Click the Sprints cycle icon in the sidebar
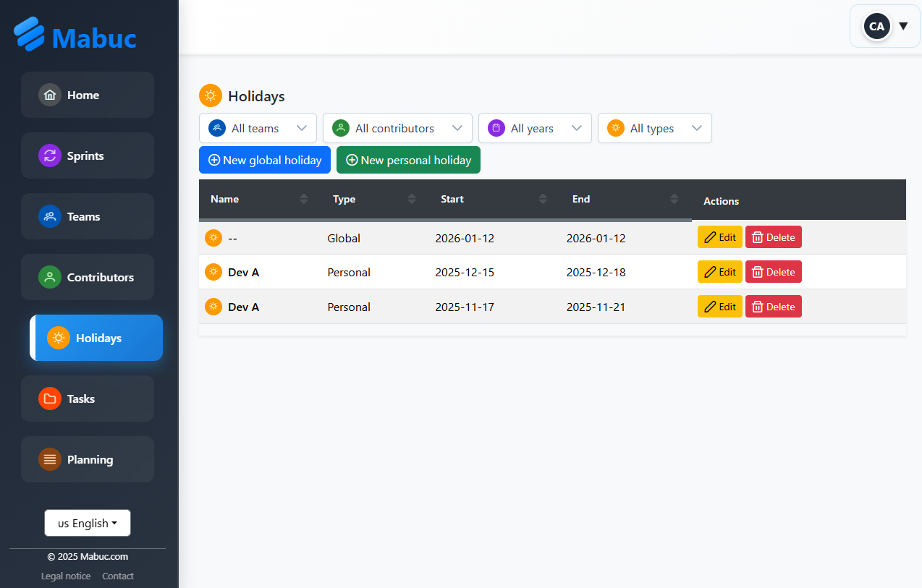Screen dimensions: 922x588 tap(49, 155)
